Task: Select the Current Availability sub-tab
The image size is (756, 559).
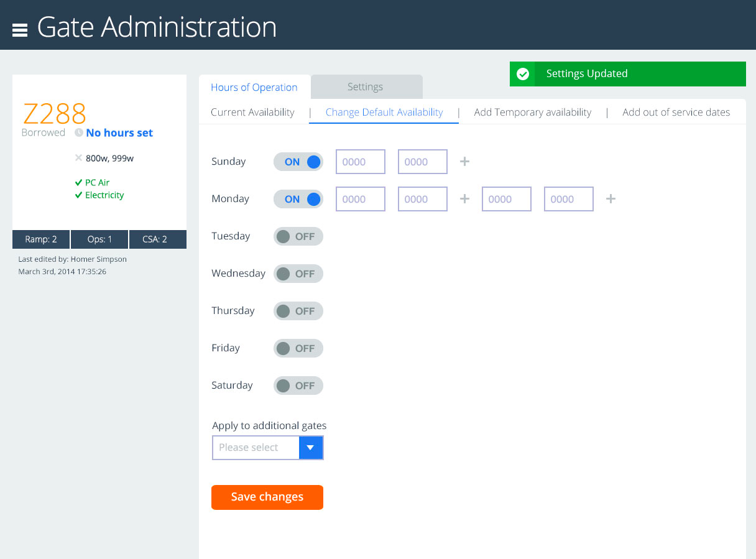Action: tap(252, 113)
